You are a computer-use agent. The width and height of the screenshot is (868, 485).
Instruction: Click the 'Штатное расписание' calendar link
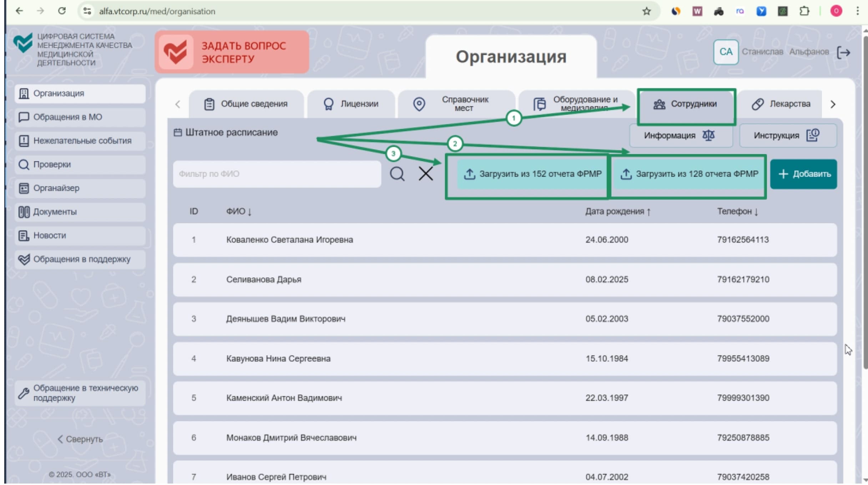click(226, 133)
